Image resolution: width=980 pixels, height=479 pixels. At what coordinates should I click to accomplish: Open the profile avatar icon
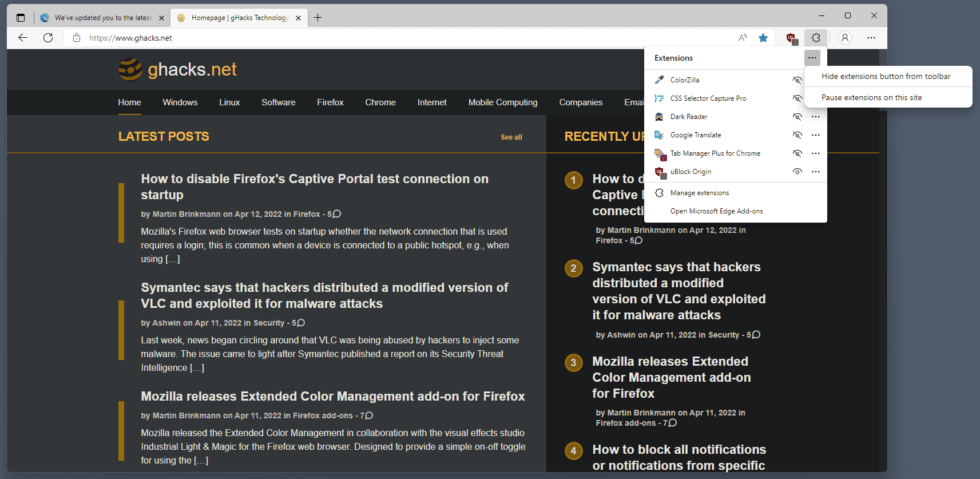click(x=845, y=38)
